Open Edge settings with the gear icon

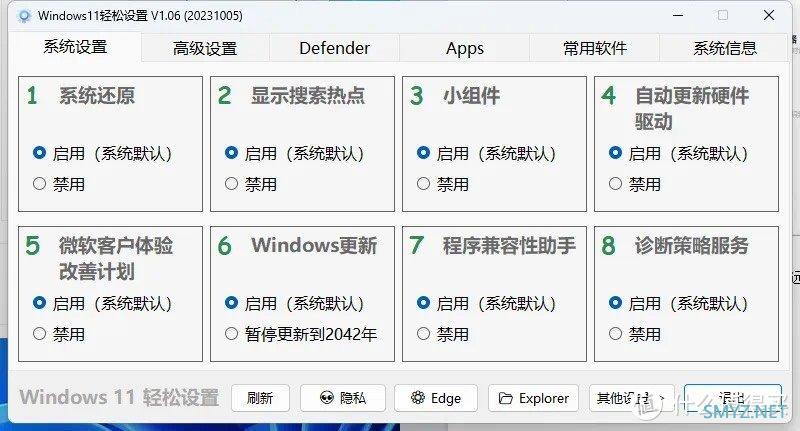point(436,398)
